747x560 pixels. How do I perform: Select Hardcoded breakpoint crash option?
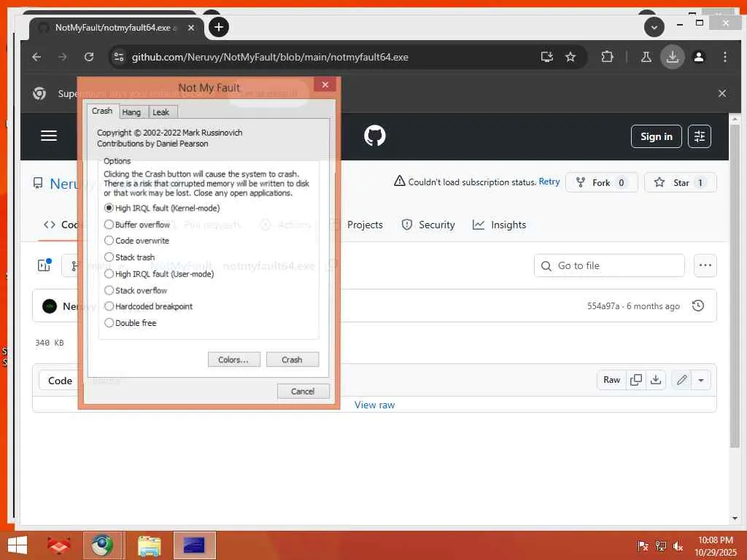(x=148, y=306)
